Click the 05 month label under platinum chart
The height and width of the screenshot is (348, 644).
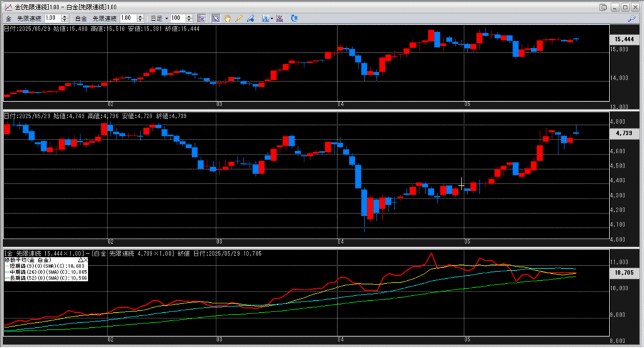coord(467,242)
